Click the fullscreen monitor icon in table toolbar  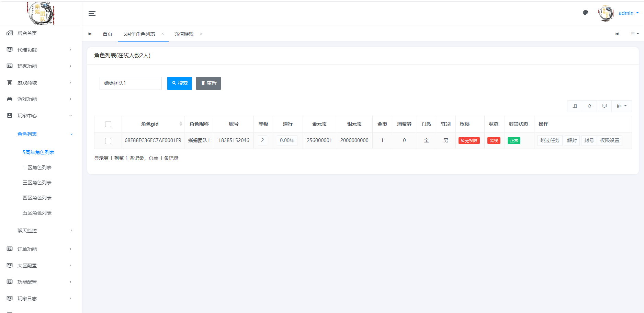click(604, 106)
